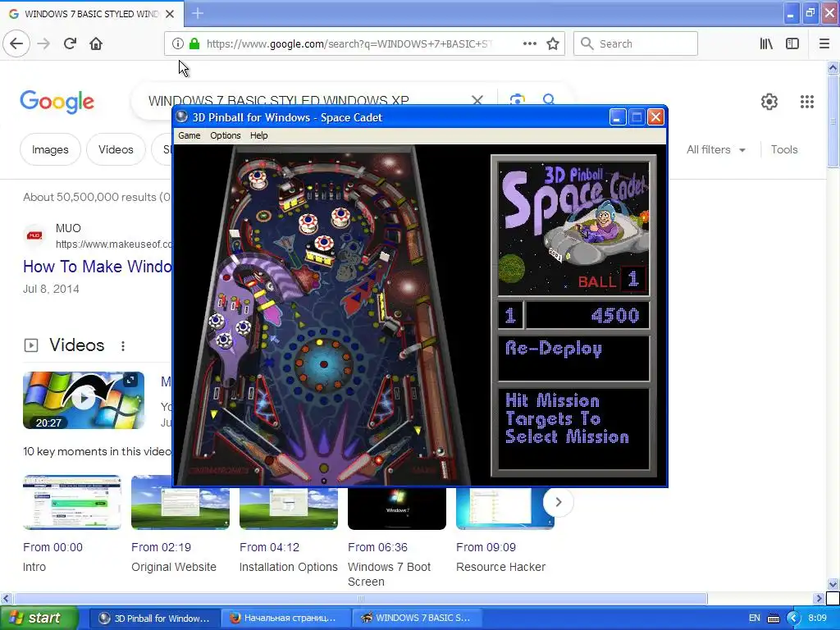The image size is (840, 630).
Task: Click the pinball window title bar icon
Action: [182, 116]
